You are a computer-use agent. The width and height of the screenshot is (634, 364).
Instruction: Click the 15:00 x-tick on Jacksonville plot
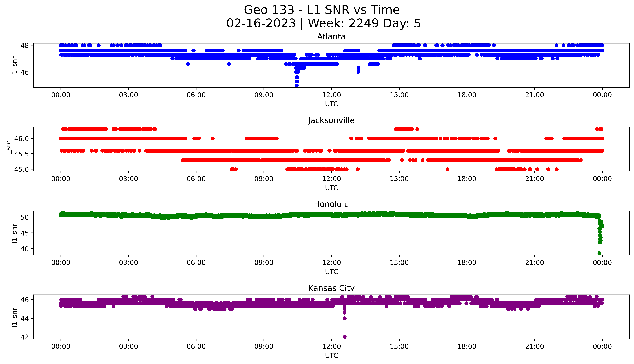pyautogui.click(x=399, y=179)
